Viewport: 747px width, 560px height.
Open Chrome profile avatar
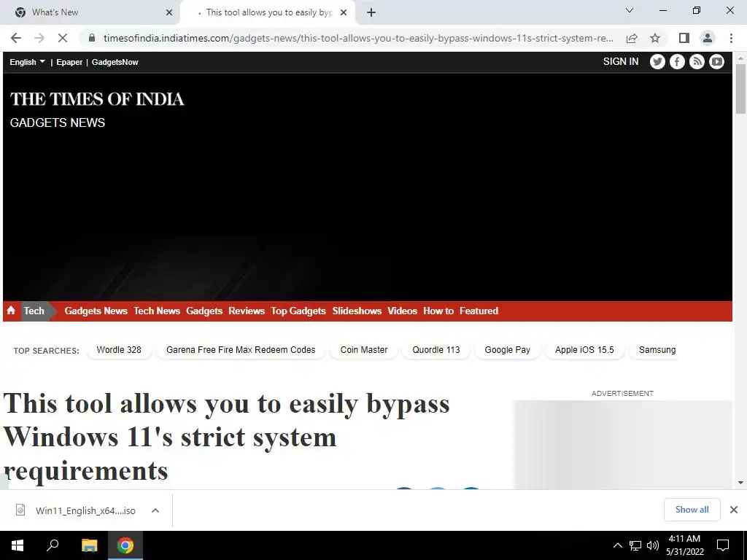(708, 38)
